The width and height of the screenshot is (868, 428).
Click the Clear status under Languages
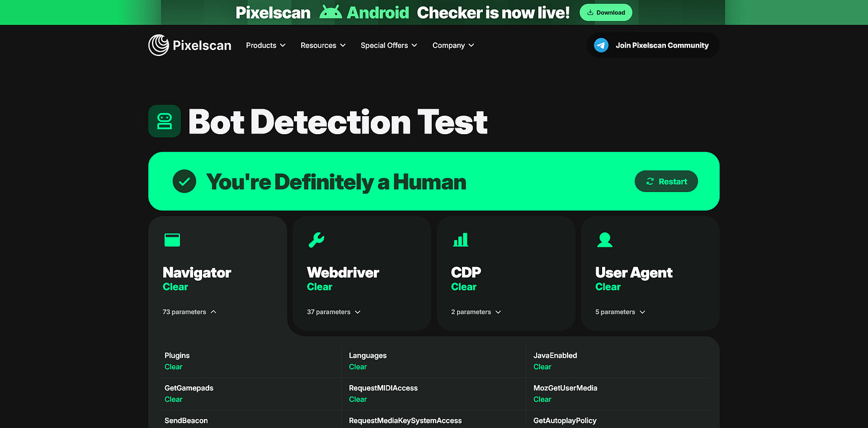(x=358, y=367)
